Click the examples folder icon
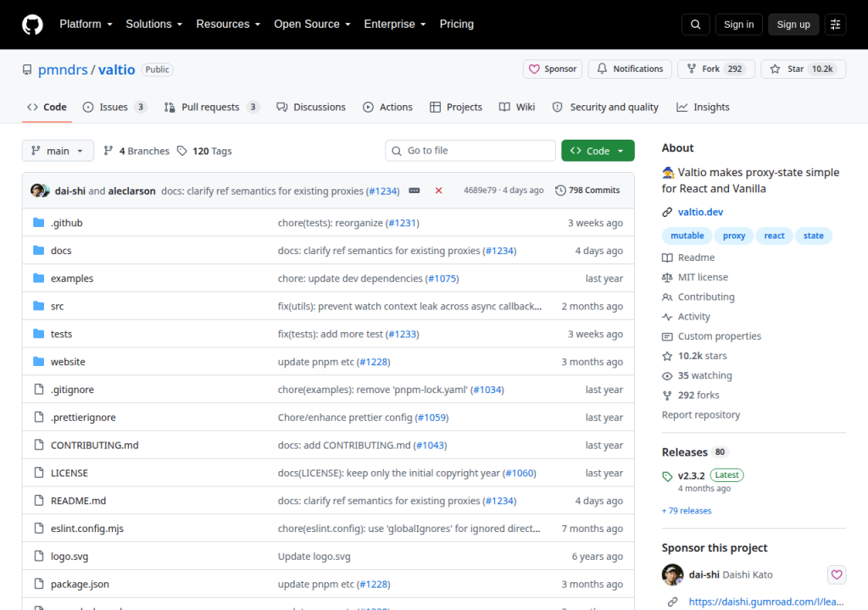Screen dimensions: 868x610 point(38,278)
